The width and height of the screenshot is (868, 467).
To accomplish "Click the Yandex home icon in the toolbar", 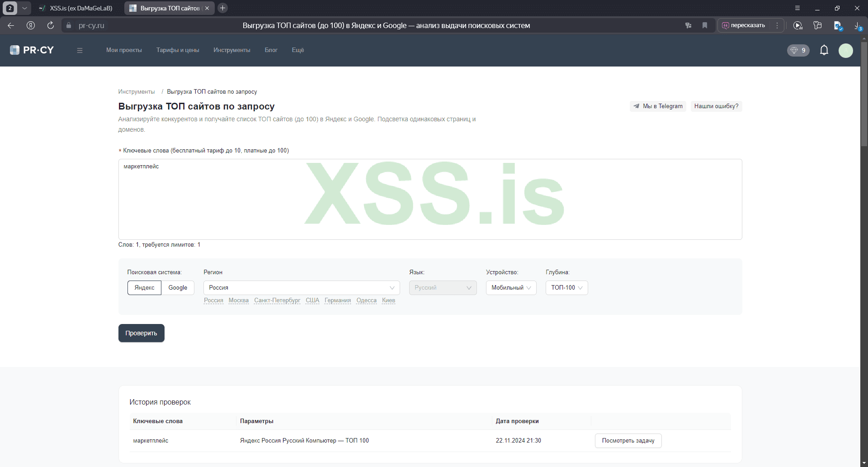I will pos(31,25).
